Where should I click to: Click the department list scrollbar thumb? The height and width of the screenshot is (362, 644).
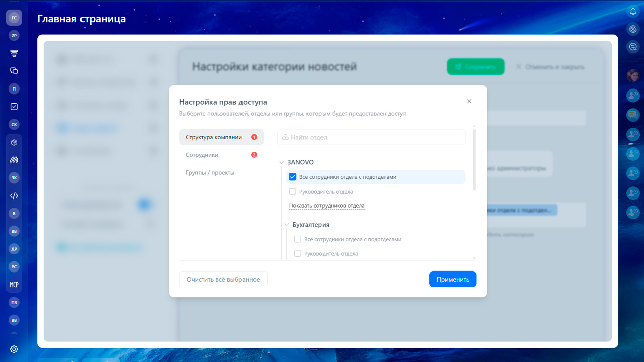click(474, 160)
